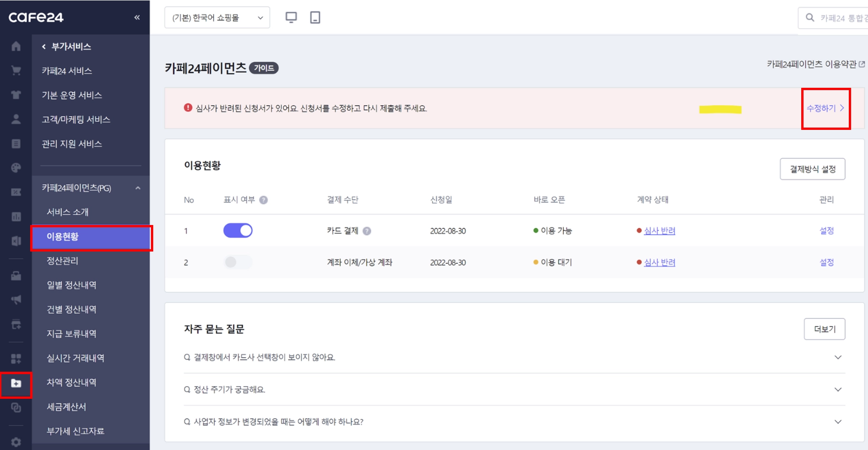Open 카페24 서비스 menu item
The image size is (868, 450).
tap(67, 71)
